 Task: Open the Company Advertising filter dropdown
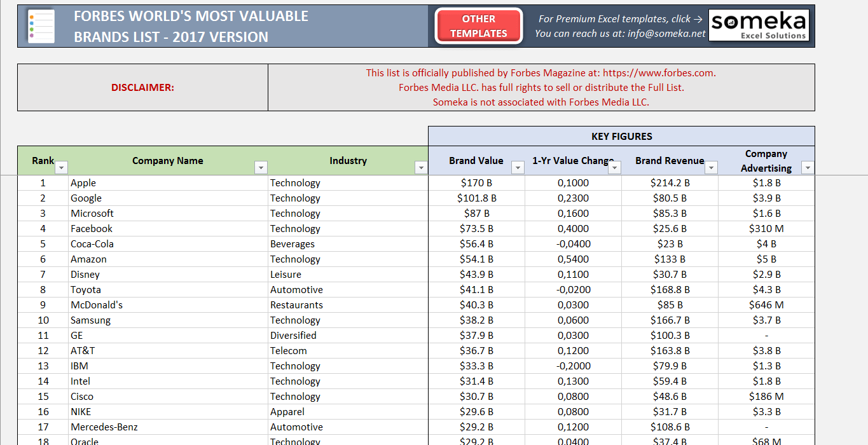(x=808, y=168)
